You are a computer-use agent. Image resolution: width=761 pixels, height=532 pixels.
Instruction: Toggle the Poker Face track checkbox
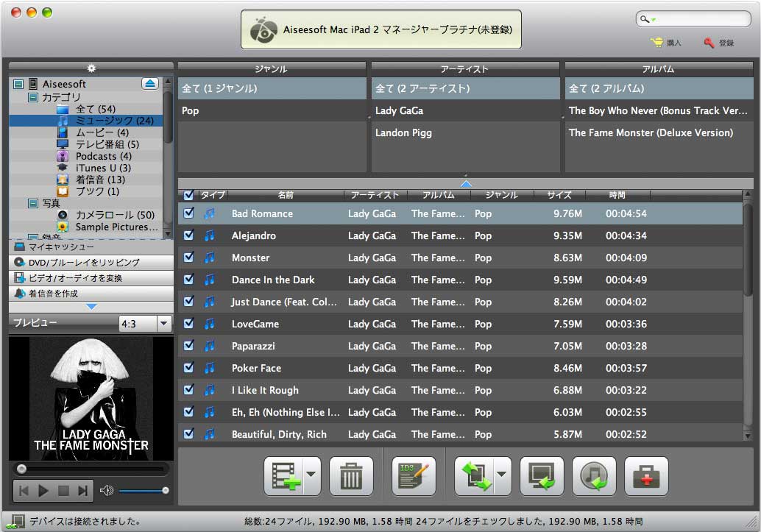coord(189,368)
